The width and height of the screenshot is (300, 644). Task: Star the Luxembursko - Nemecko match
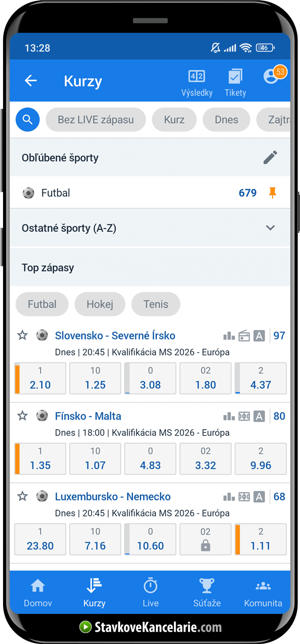[x=22, y=496]
